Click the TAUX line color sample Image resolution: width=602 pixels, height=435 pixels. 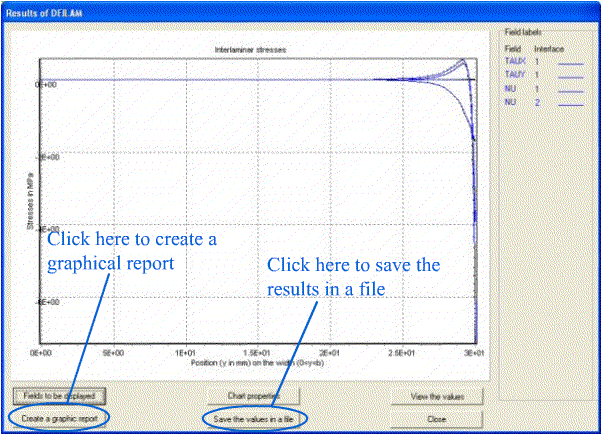pos(569,62)
